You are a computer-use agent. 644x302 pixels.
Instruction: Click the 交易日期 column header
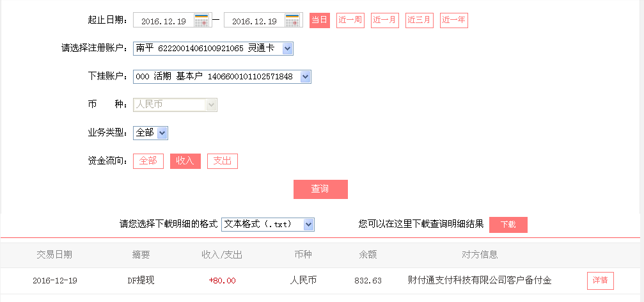[54, 255]
